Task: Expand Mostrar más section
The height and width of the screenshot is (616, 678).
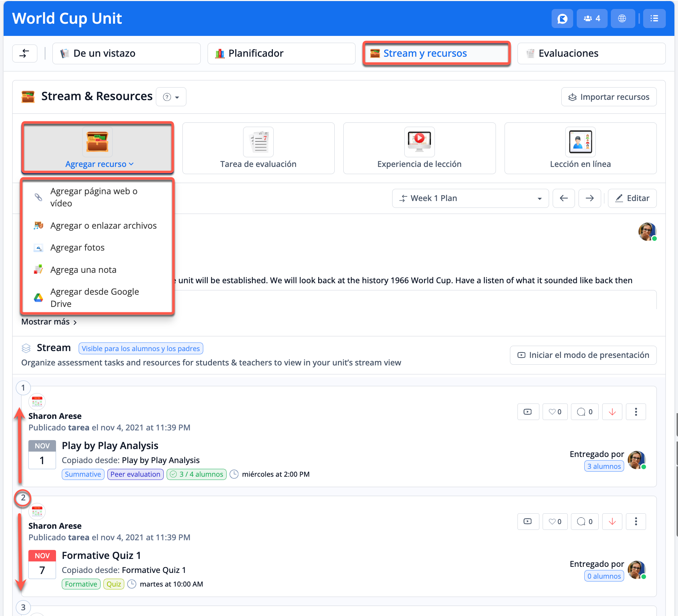Action: [49, 322]
